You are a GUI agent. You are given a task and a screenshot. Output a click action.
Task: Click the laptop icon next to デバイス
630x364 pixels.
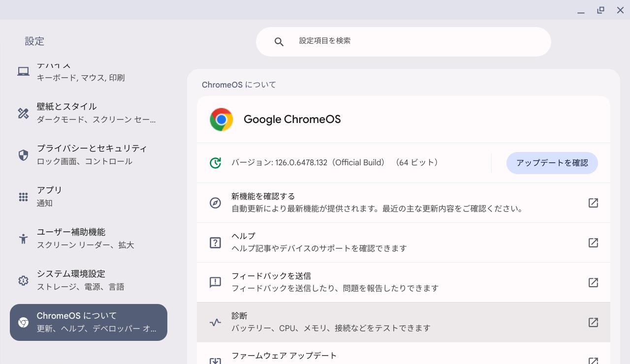[x=23, y=71]
